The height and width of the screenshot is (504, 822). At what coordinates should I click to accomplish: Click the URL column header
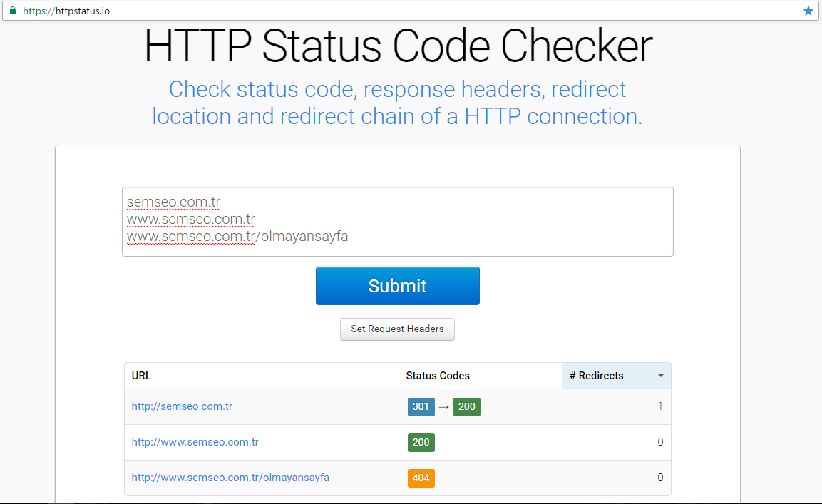[x=262, y=376]
